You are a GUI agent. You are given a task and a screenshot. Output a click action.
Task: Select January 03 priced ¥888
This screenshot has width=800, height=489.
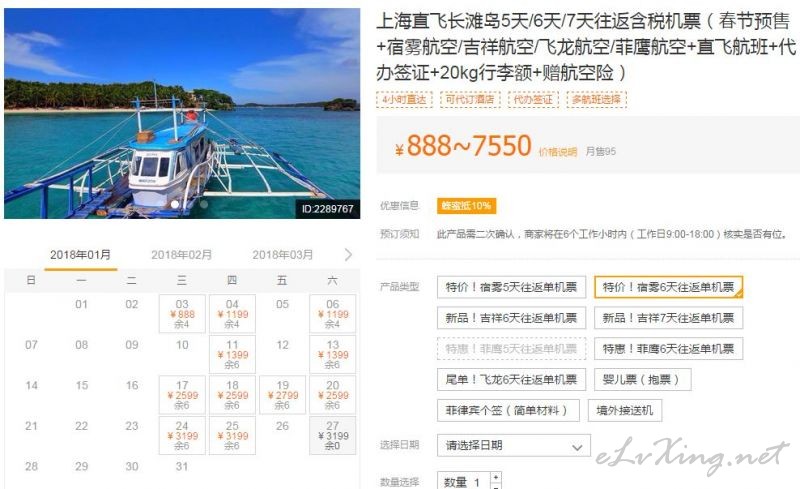(182, 313)
